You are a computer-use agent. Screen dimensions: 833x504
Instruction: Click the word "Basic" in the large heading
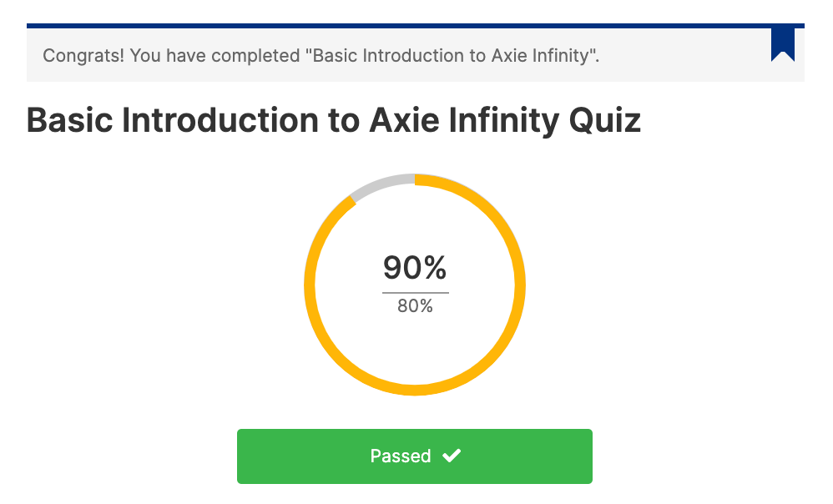coord(70,121)
